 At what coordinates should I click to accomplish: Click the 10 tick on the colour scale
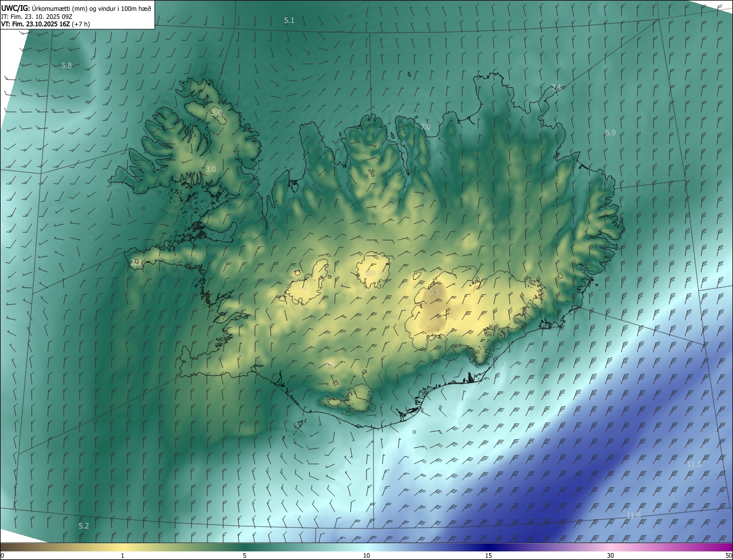pyautogui.click(x=366, y=555)
